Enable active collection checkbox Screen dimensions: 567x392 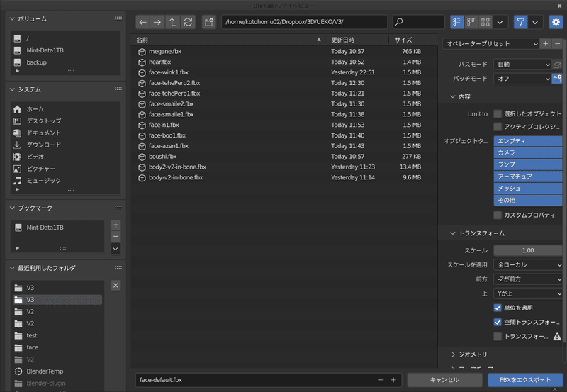coord(498,127)
